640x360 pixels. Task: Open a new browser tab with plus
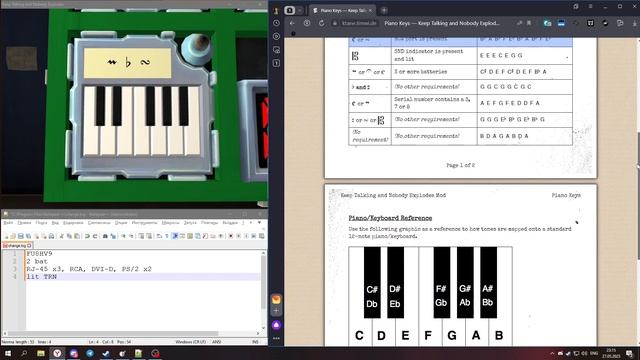coord(384,10)
